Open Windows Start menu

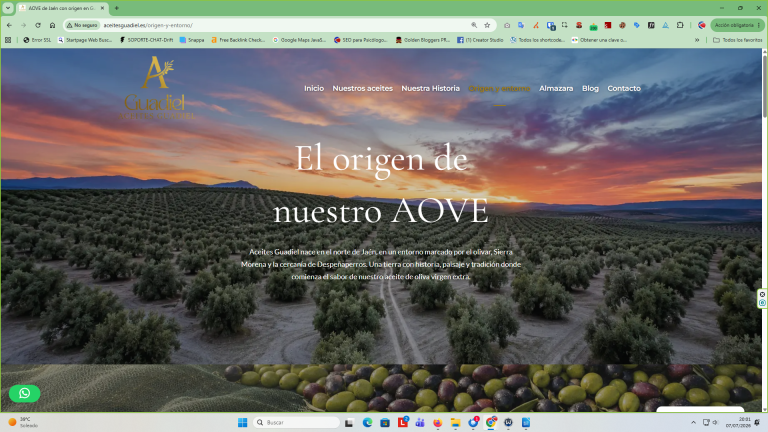pos(242,422)
